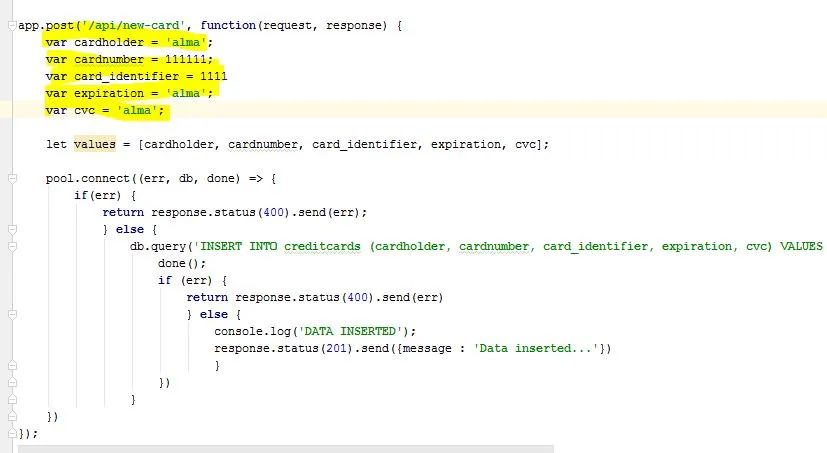Image resolution: width=827 pixels, height=453 pixels.
Task: Click 'INSERT INTO' in the SQL string
Action: coord(239,246)
